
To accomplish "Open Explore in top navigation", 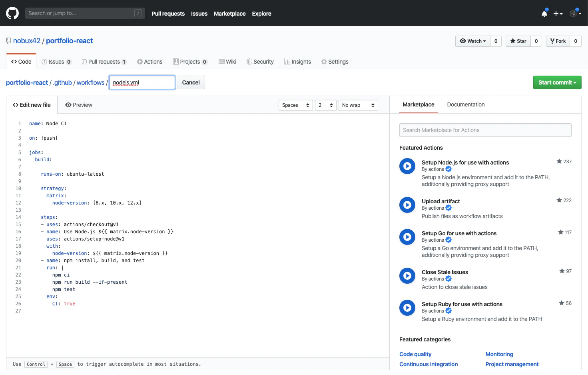I will pos(261,14).
